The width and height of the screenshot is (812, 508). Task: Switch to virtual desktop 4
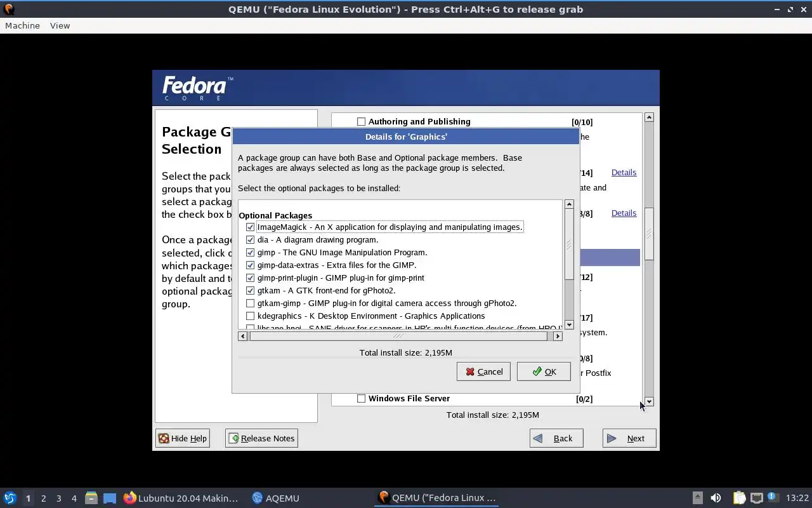point(74,498)
